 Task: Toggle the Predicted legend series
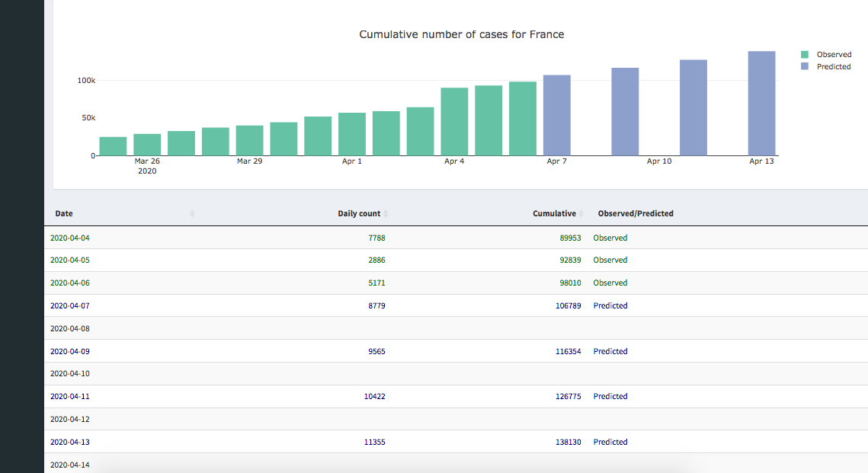click(833, 67)
